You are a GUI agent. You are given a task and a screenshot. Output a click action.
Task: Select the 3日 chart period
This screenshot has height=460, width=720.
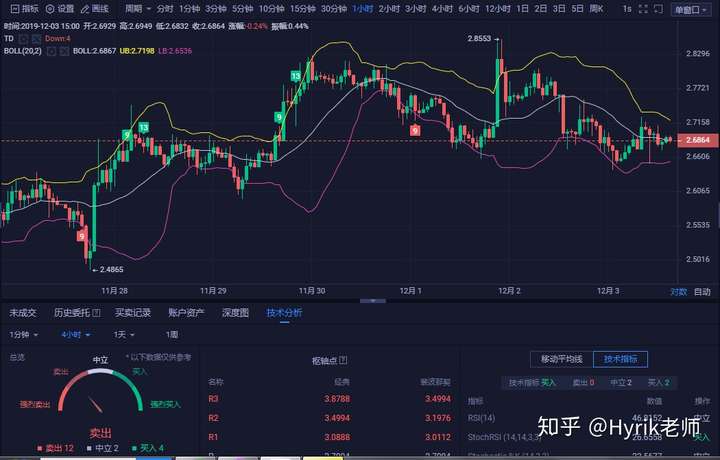click(559, 9)
